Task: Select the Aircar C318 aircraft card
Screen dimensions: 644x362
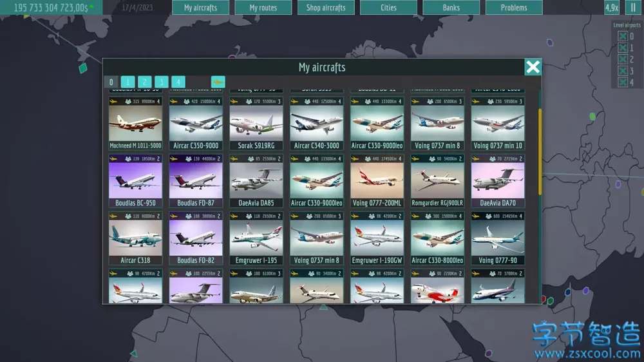Action: pos(135,238)
